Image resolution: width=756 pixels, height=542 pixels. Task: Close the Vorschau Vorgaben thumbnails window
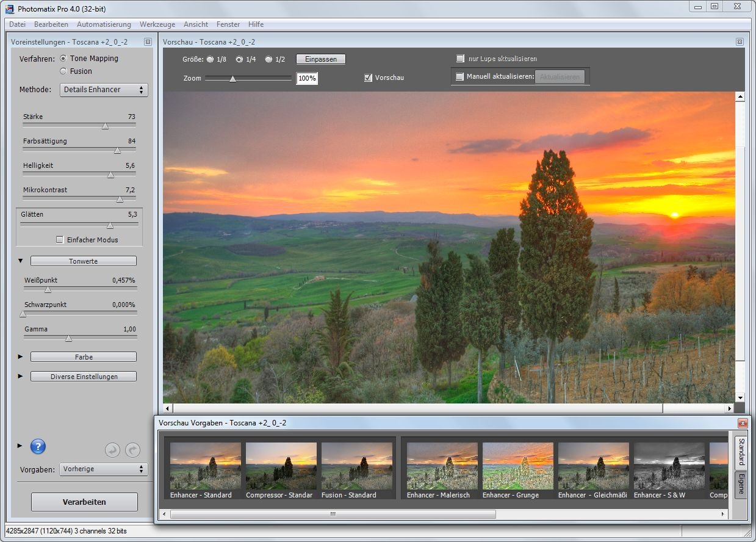click(x=743, y=423)
